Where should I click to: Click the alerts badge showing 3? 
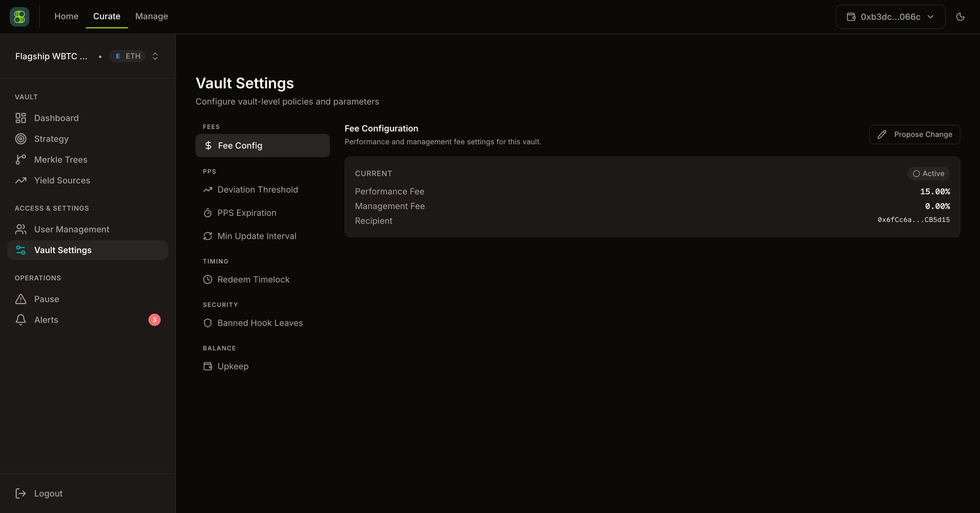point(154,320)
